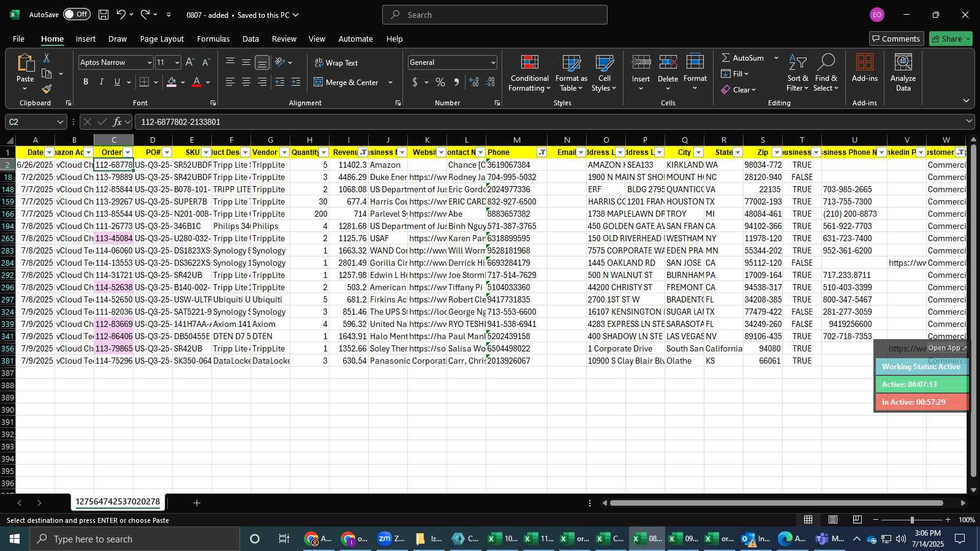Click the Redo arrow icon
This screenshot has width=980, height=551.
pyautogui.click(x=145, y=15)
